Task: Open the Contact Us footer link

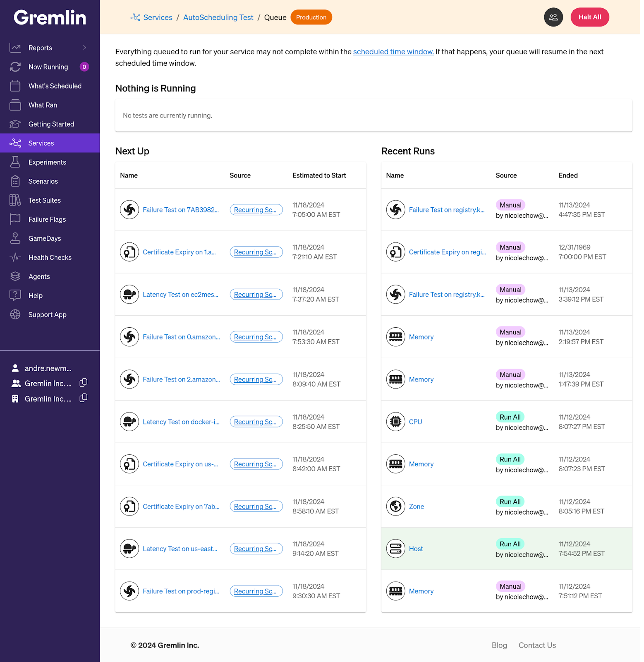Action: tap(537, 645)
